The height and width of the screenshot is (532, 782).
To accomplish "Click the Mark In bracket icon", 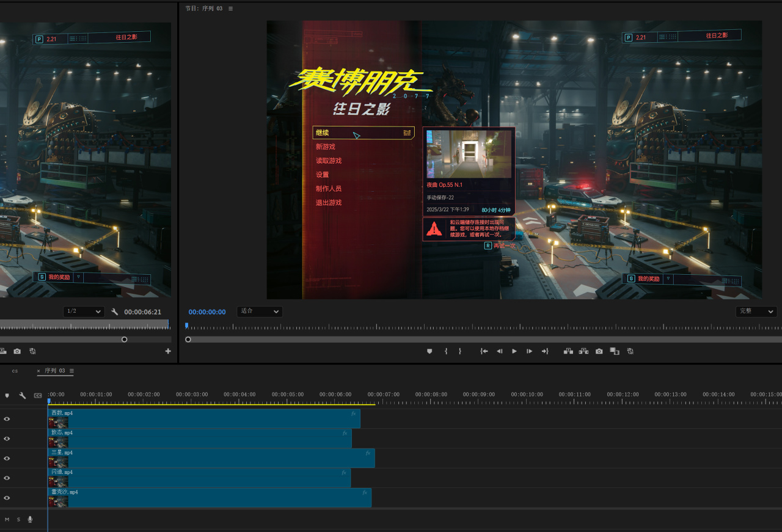I will (446, 351).
